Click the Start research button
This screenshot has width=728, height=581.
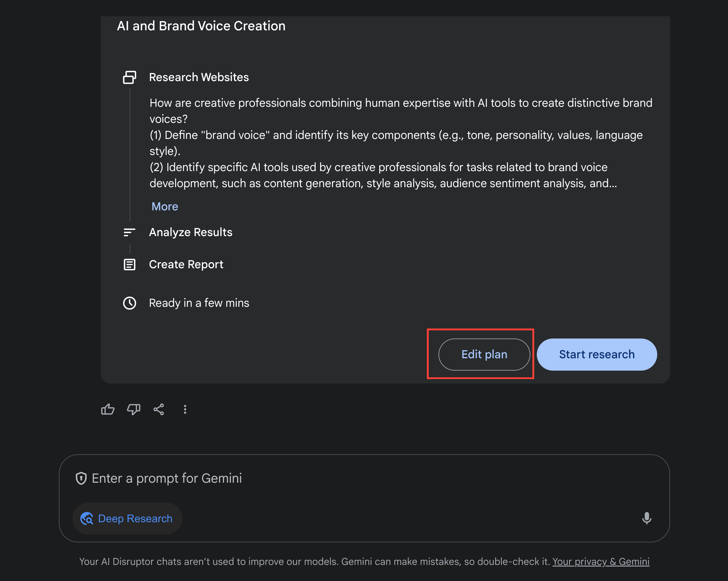[x=597, y=354]
